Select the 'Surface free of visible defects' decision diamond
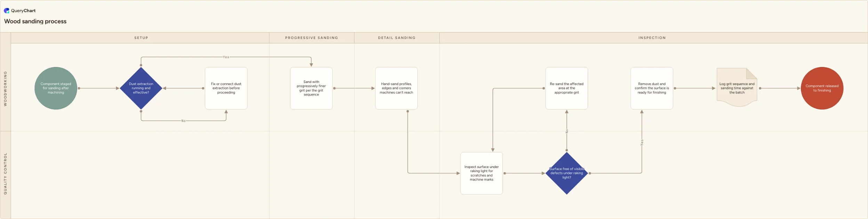The width and height of the screenshot is (868, 219). (567, 173)
